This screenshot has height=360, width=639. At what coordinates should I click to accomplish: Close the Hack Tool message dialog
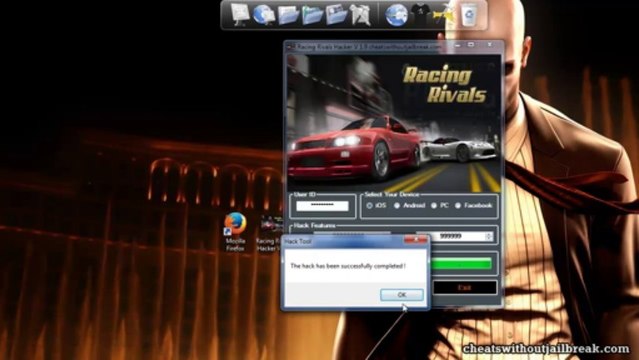[416, 240]
